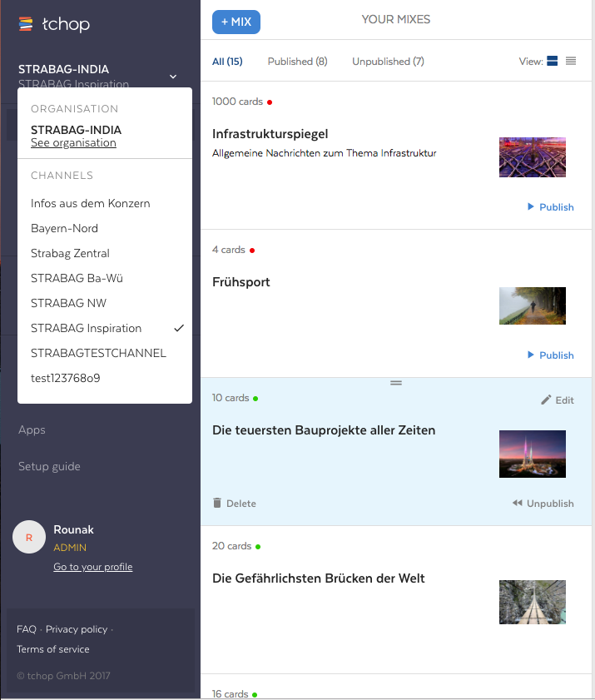Click the rewind Unpublish icon
The height and width of the screenshot is (700, 595).
(518, 503)
